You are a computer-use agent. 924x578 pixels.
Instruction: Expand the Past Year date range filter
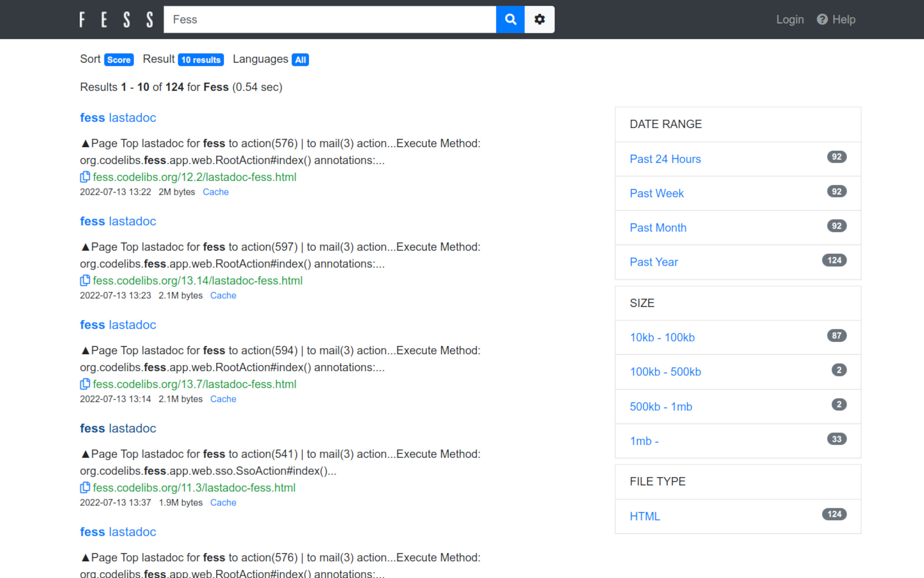click(654, 262)
